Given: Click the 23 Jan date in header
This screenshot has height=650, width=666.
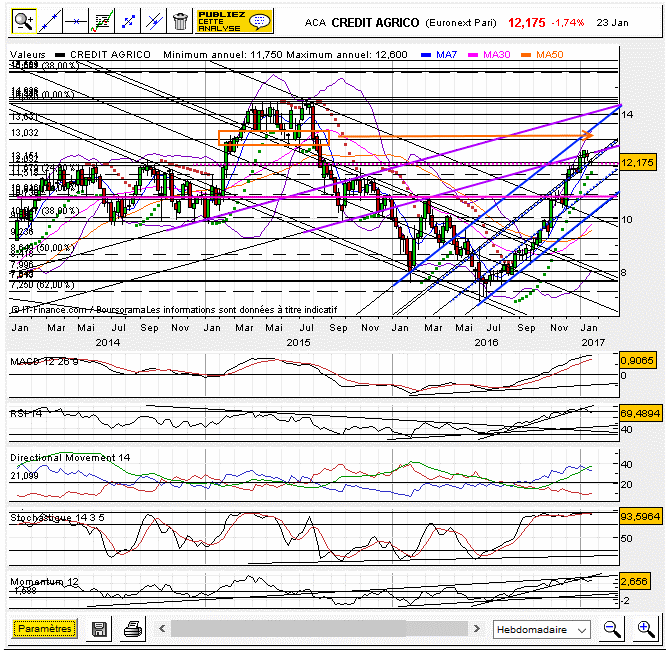Looking at the screenshot, I should point(612,23).
